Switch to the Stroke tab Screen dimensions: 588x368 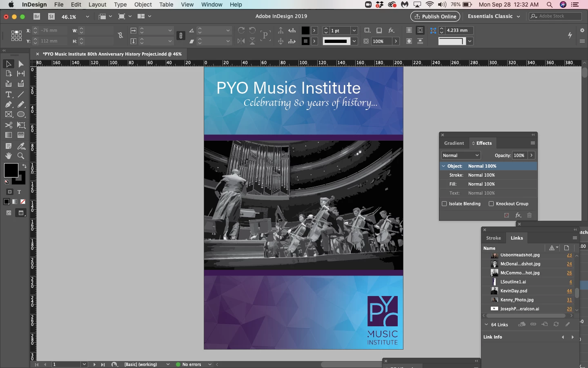[x=493, y=238]
